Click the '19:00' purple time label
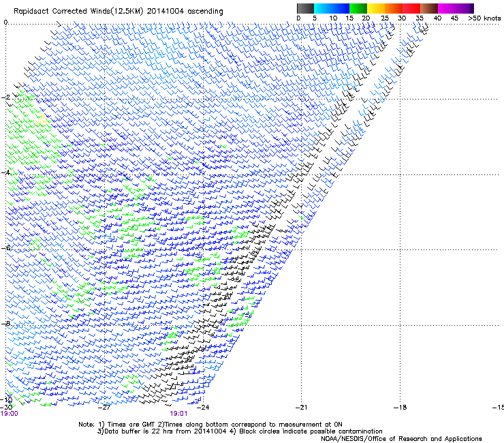504x443 pixels. pos(10,414)
